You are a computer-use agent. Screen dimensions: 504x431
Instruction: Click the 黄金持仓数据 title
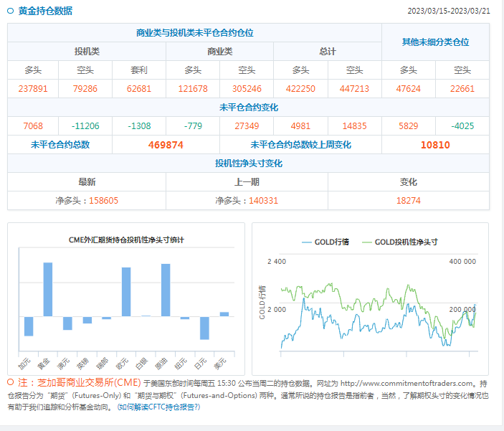(44, 11)
